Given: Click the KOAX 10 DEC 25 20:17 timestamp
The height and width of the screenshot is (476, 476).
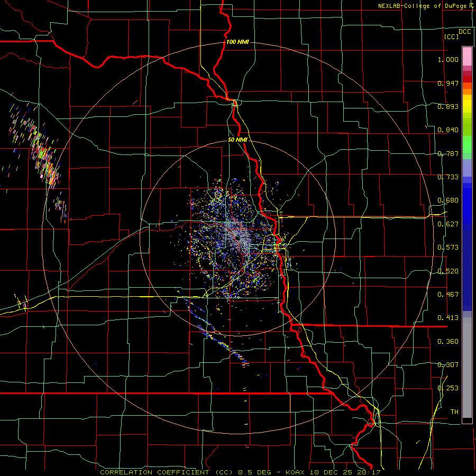Looking at the screenshot, I should (333, 472).
